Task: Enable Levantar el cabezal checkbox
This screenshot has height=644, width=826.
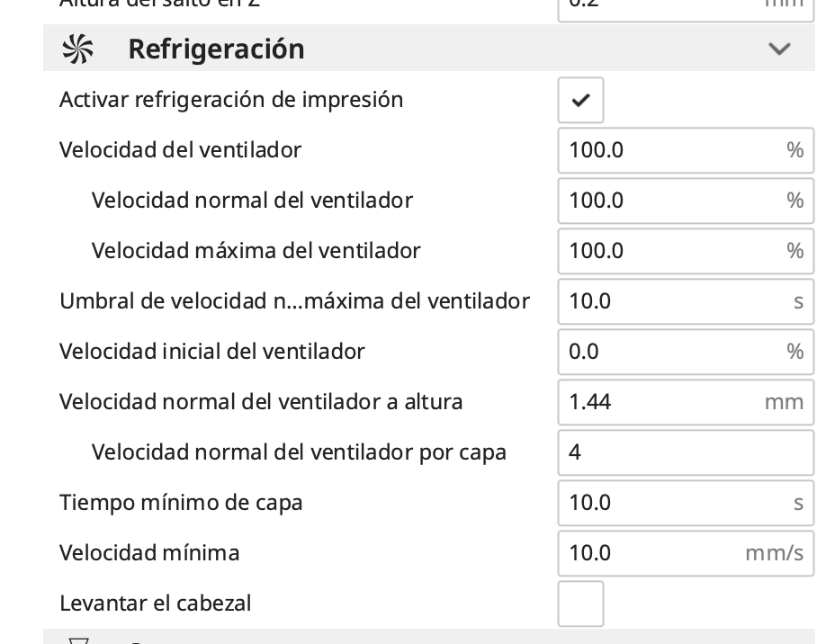Action: (x=580, y=603)
